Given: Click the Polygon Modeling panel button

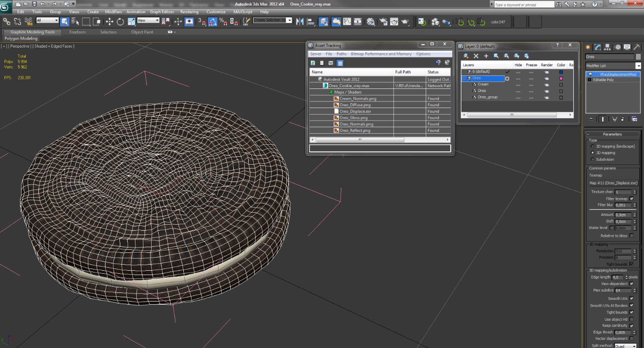Looking at the screenshot, I should pyautogui.click(x=21, y=39).
